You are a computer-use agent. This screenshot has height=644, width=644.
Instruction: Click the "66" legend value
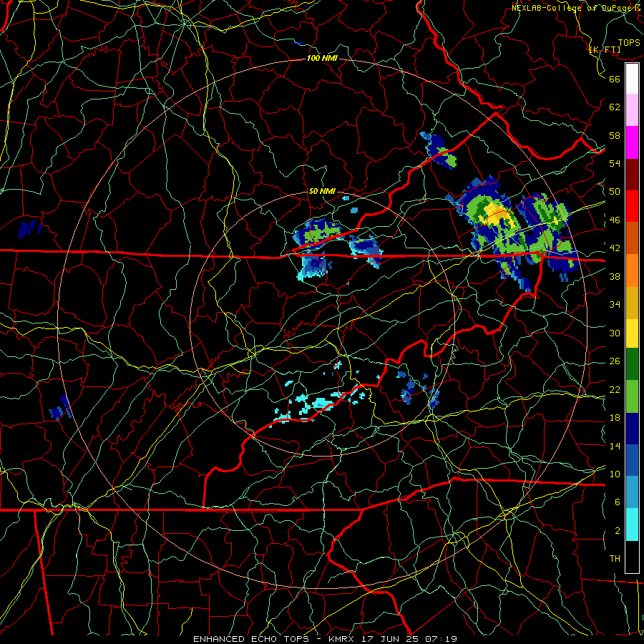[615, 79]
